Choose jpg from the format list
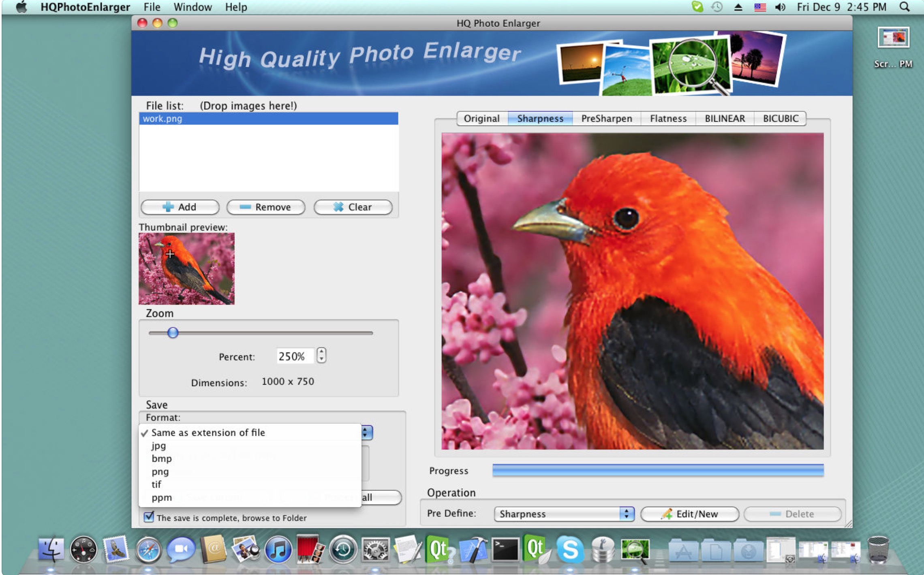Viewport: 924px width, 575px height. (158, 446)
